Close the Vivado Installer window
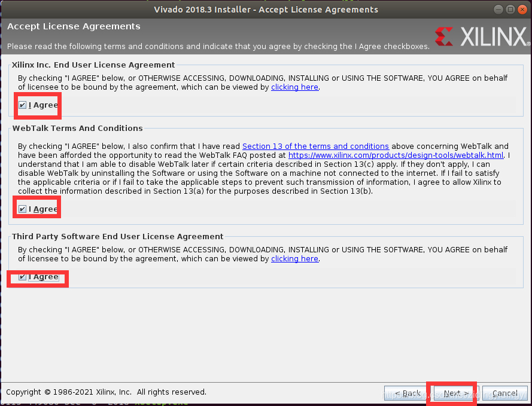The height and width of the screenshot is (406, 532). coord(522,10)
